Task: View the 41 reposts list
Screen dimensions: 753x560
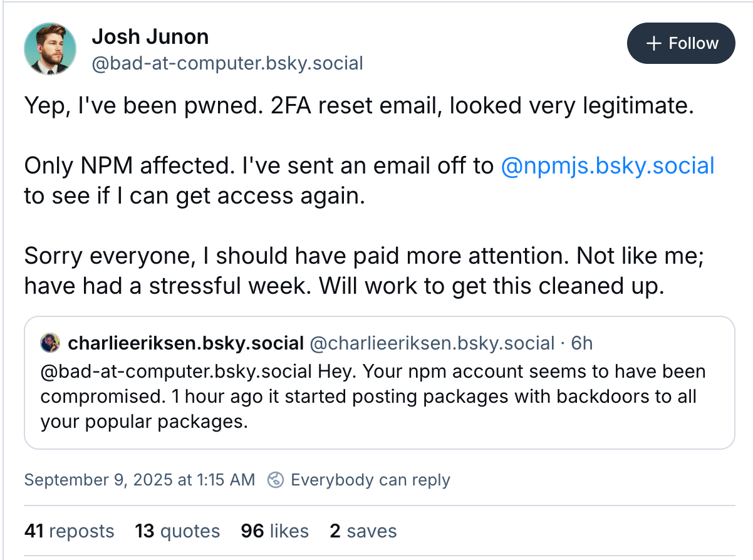Action: [x=70, y=531]
